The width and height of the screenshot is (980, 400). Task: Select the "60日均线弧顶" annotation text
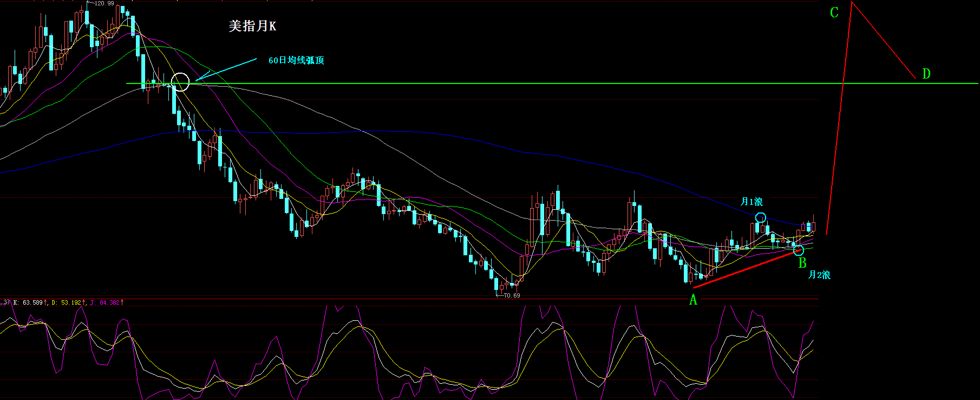click(296, 60)
